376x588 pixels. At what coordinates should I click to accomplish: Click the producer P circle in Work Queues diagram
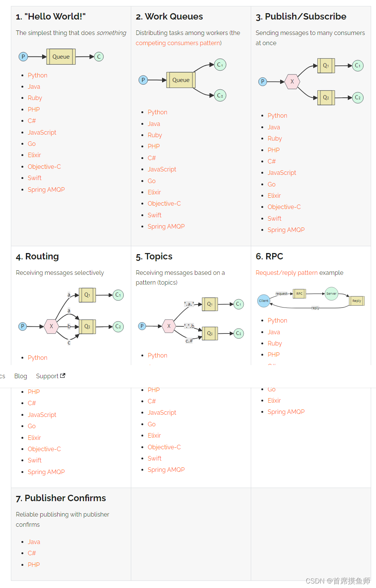[x=143, y=80]
